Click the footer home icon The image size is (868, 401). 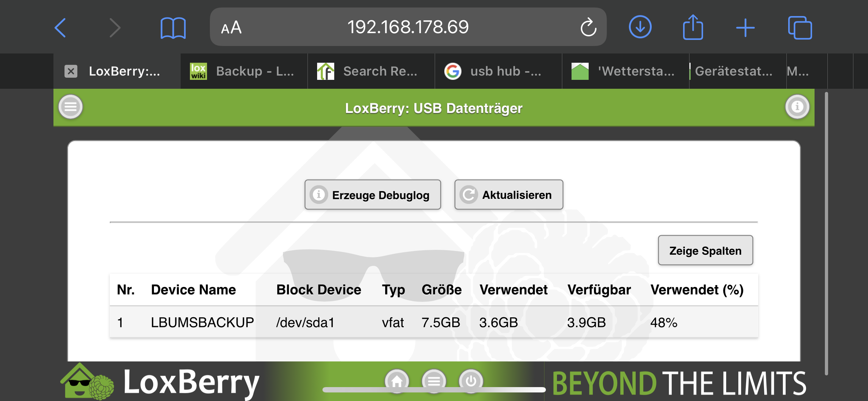pos(397,381)
